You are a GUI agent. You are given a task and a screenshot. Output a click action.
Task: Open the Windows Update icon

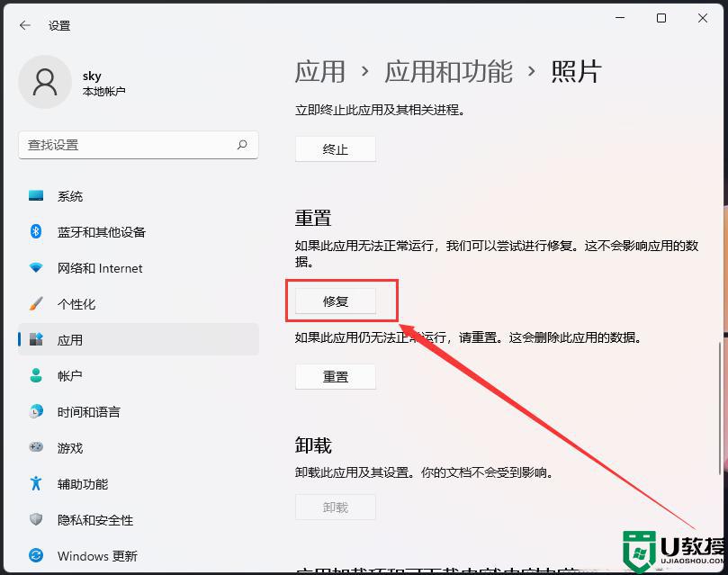coord(36,555)
